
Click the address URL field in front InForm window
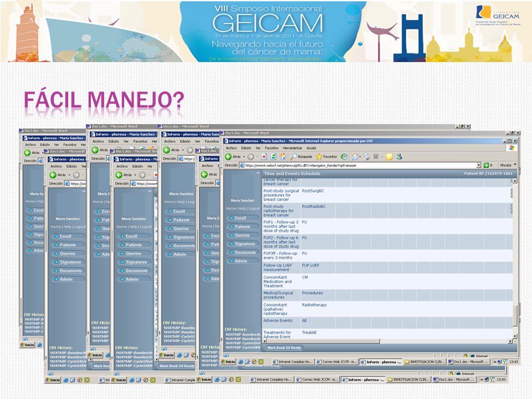click(x=357, y=165)
